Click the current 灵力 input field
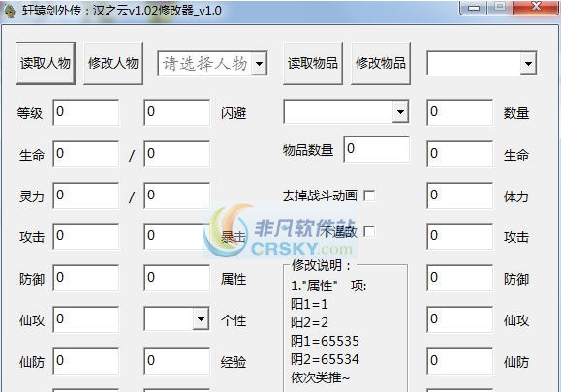 [86, 196]
